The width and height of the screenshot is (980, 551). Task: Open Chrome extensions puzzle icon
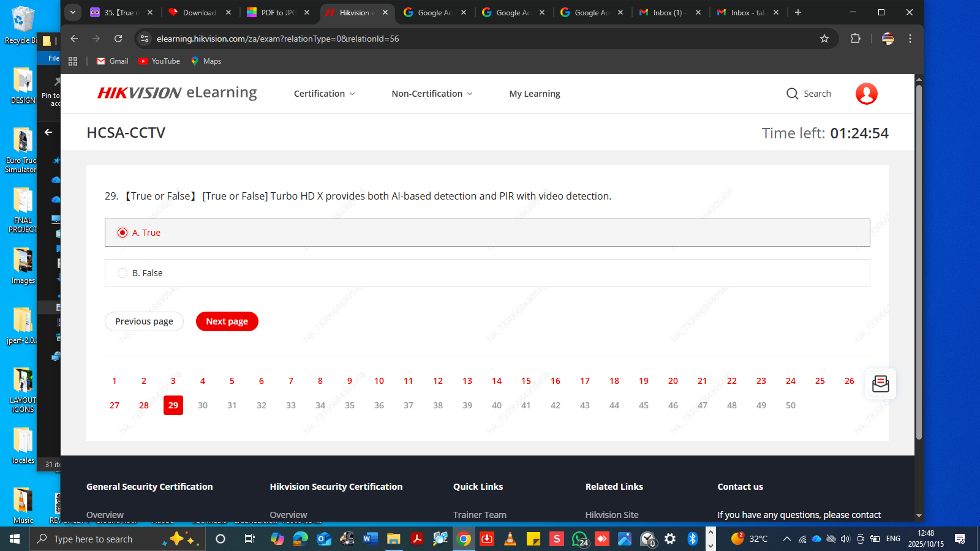(855, 39)
